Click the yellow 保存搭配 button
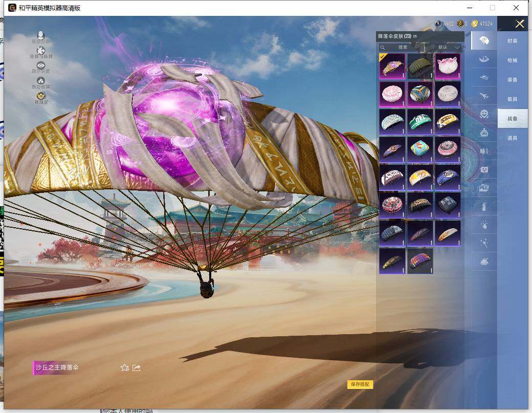 [x=360, y=384]
